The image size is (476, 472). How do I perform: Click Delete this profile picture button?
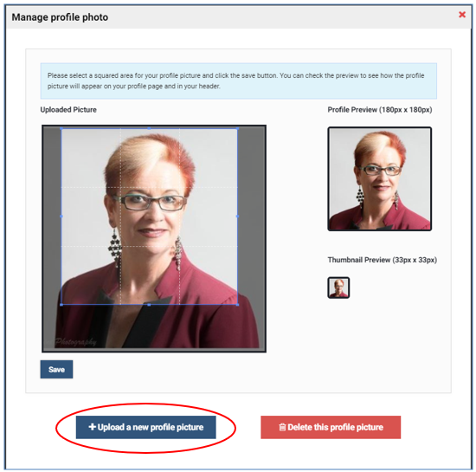point(331,427)
